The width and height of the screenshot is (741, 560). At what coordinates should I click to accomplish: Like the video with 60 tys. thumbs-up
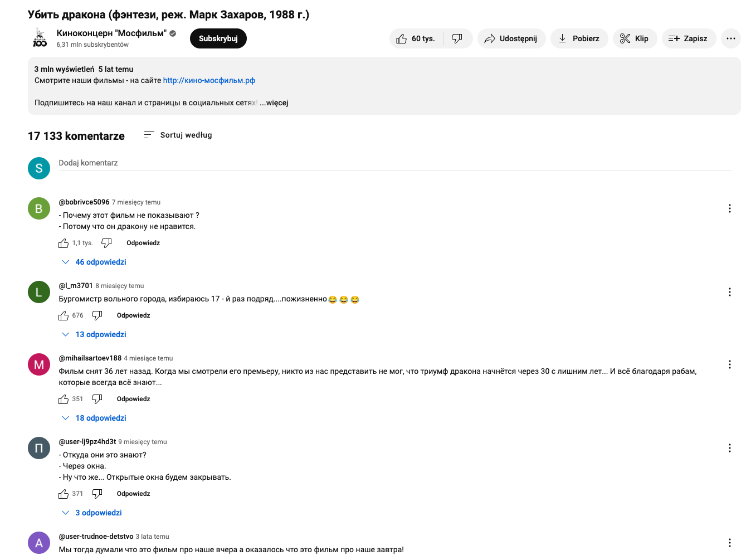(416, 38)
